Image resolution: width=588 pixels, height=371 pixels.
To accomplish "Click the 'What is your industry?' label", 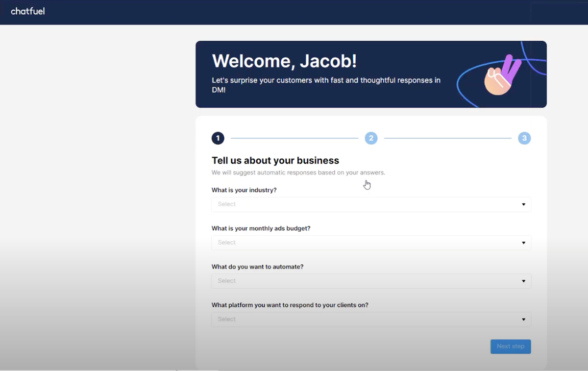I will click(244, 190).
